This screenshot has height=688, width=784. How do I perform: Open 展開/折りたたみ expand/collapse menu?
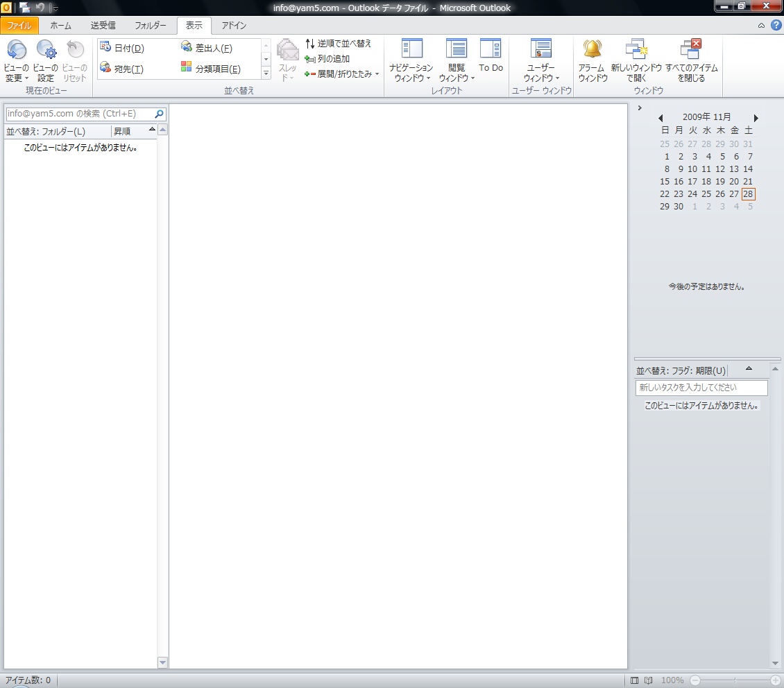coord(341,74)
